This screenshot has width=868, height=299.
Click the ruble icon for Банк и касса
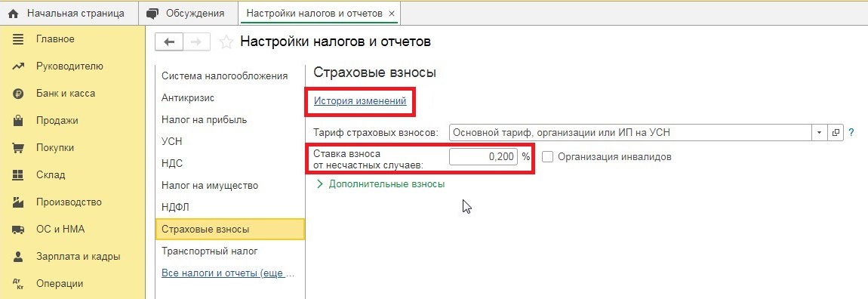(x=18, y=94)
